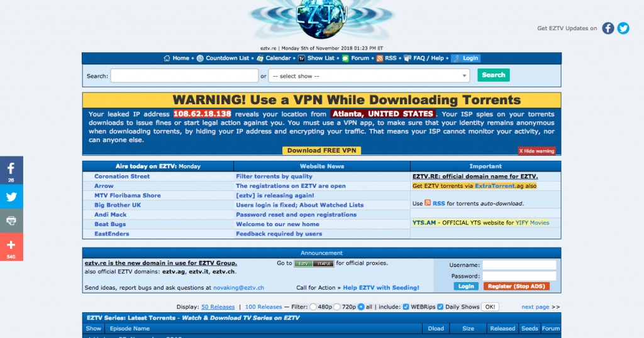The height and width of the screenshot is (338, 644).
Task: Click the orange RSS icon in the nav bar
Action: (x=379, y=58)
